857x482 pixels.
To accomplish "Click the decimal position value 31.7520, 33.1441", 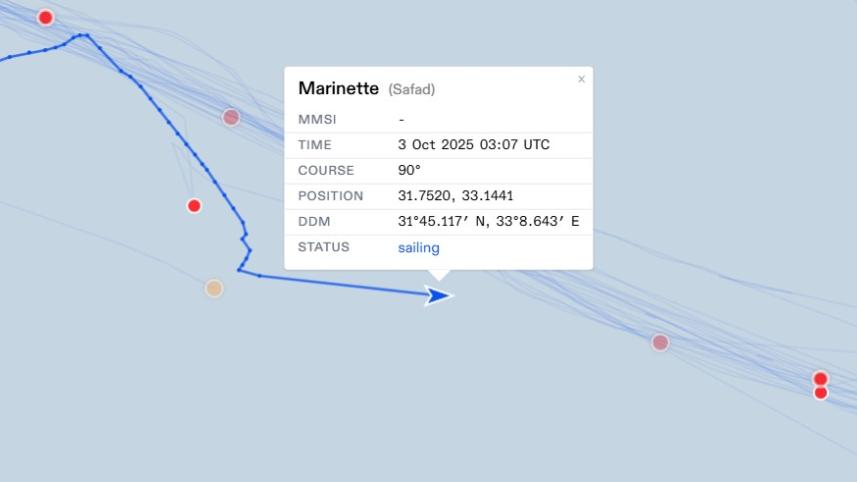I will (455, 196).
